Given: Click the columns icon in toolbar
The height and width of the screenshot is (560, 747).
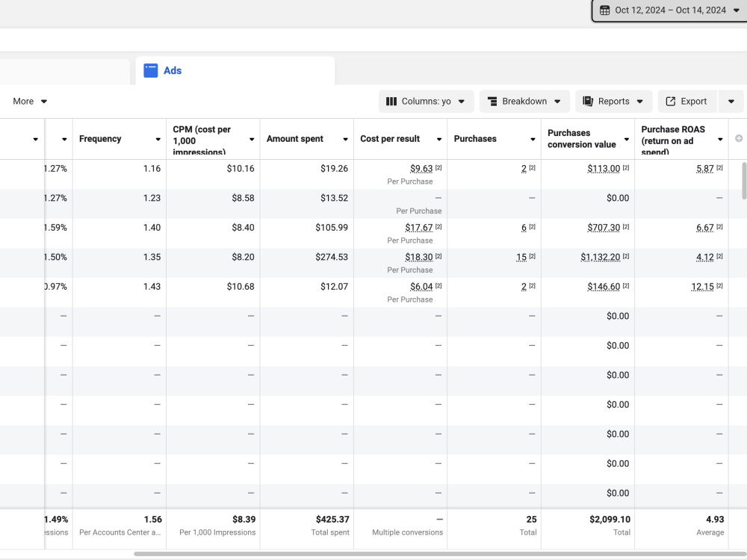Looking at the screenshot, I should 391,102.
